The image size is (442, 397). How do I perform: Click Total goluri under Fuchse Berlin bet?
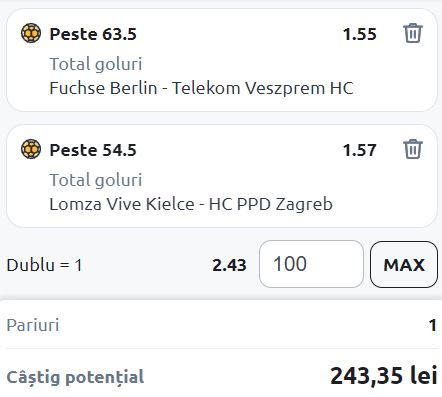pos(96,64)
